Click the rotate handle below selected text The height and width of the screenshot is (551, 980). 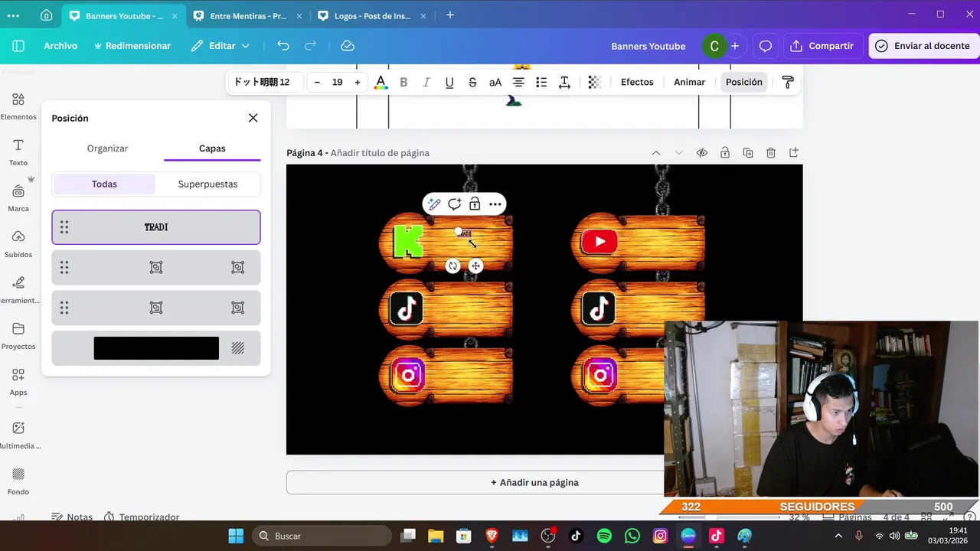(x=453, y=266)
